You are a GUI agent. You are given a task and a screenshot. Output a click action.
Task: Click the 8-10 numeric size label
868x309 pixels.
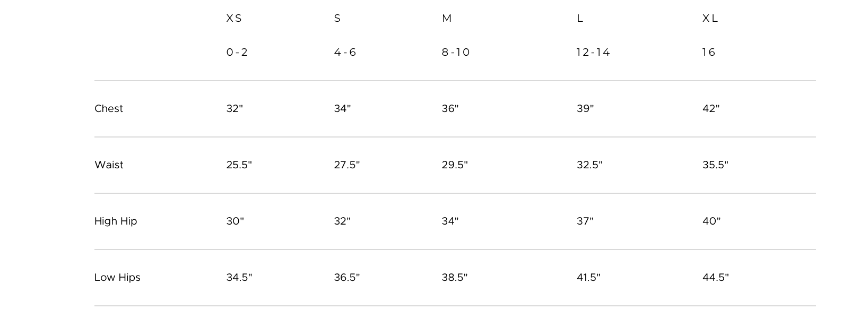(456, 53)
